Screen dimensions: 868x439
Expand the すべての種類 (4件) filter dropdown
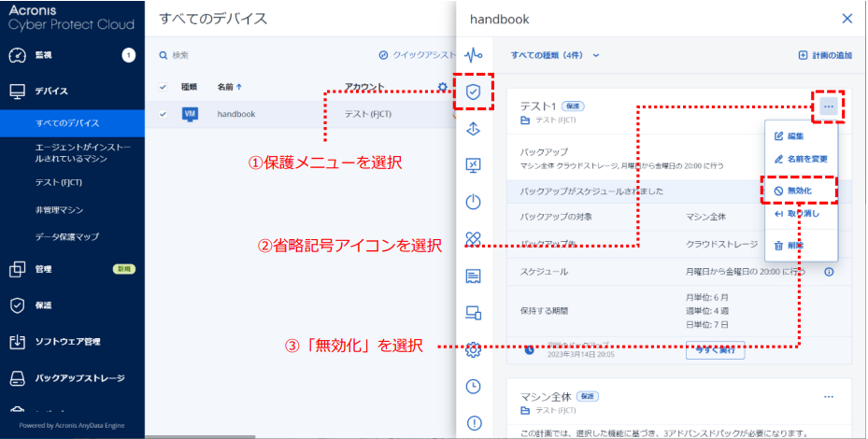click(555, 55)
